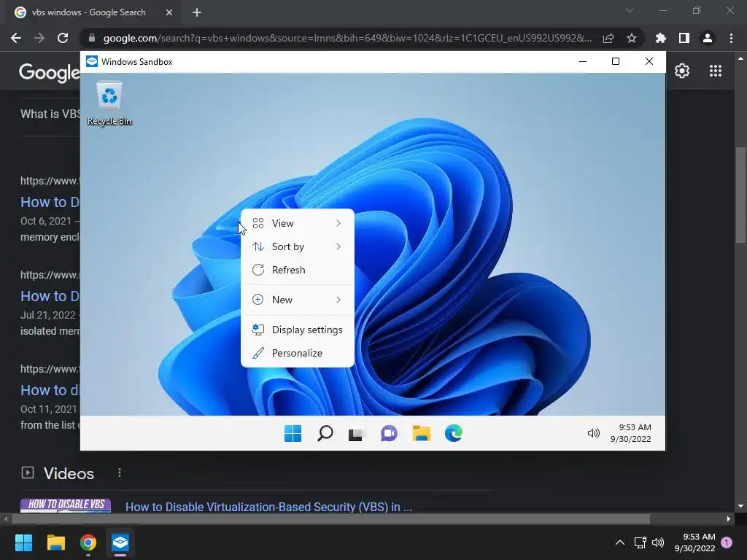Open Chrome Extensions puzzle icon
The height and width of the screenshot is (560, 747).
point(660,38)
